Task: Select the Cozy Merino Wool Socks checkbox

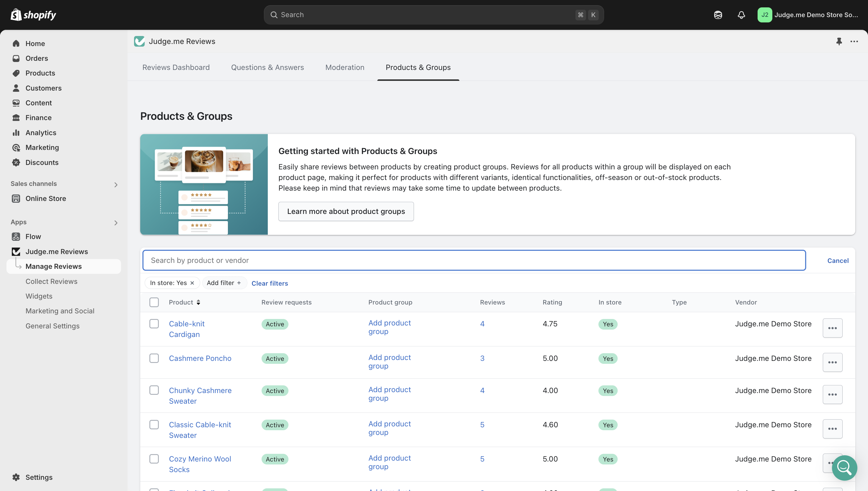Action: point(154,459)
